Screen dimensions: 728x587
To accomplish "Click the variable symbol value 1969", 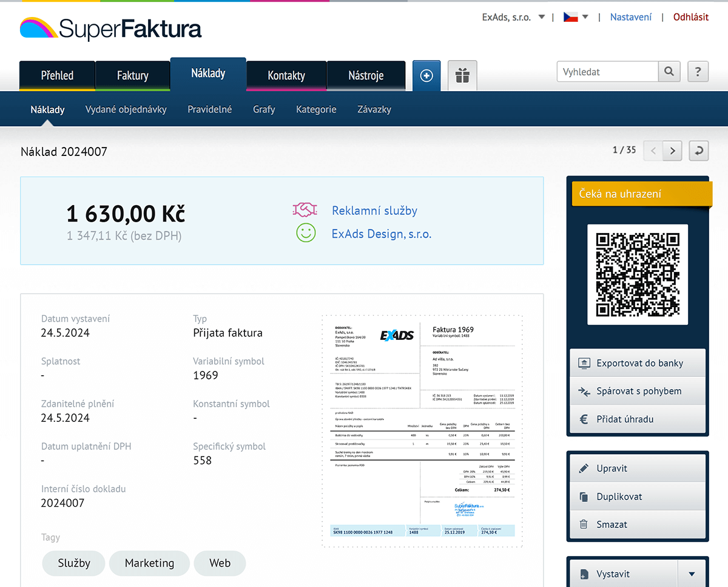I will tap(206, 375).
